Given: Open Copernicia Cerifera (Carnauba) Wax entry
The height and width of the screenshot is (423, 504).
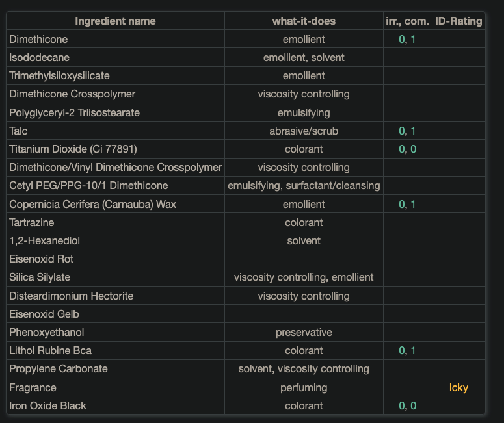Looking at the screenshot, I should click(92, 204).
